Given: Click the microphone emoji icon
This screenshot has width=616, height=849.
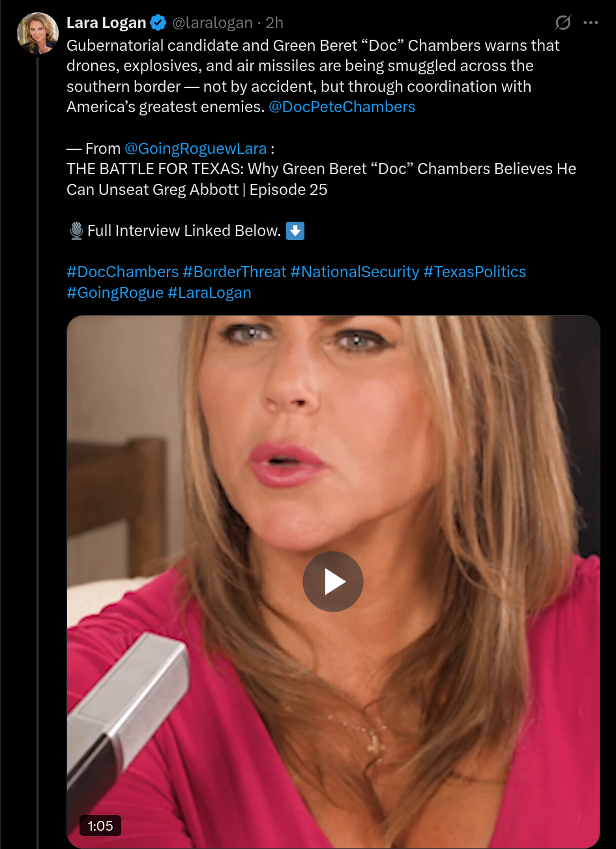Looking at the screenshot, I should [x=76, y=231].
